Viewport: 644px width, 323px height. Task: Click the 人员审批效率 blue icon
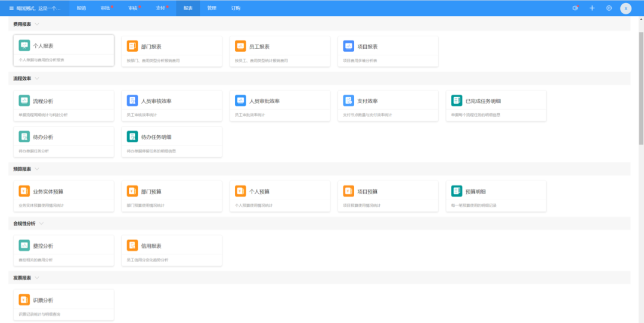point(241,101)
